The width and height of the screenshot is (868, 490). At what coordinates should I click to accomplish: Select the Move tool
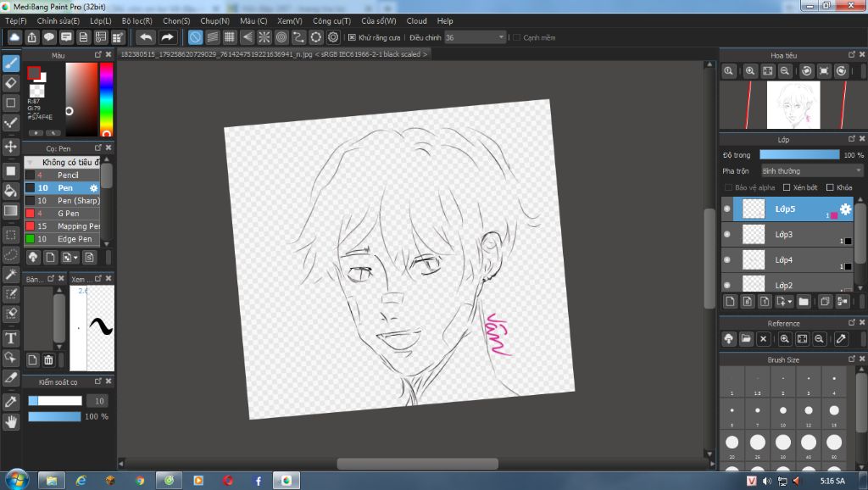coord(11,147)
